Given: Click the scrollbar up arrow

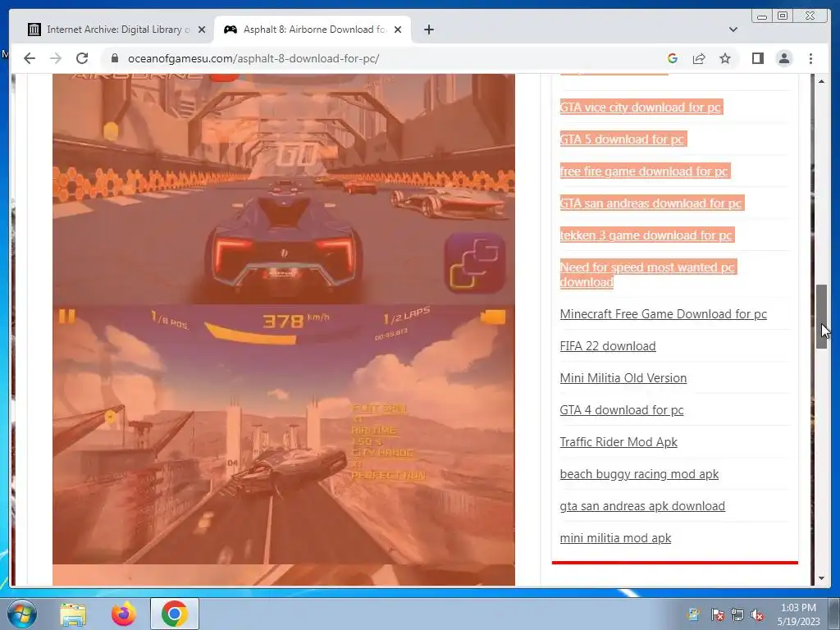Looking at the screenshot, I should (x=821, y=81).
